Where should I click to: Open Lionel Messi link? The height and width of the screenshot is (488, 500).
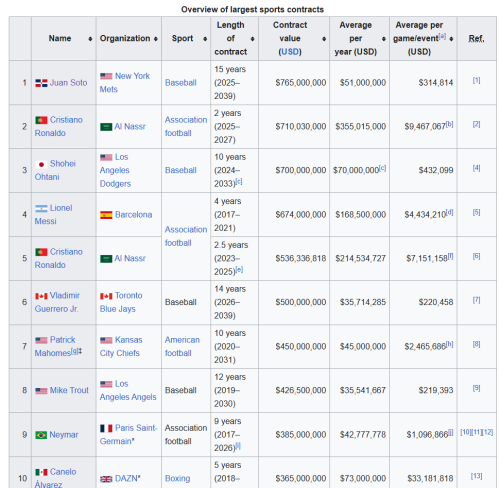coord(53,215)
